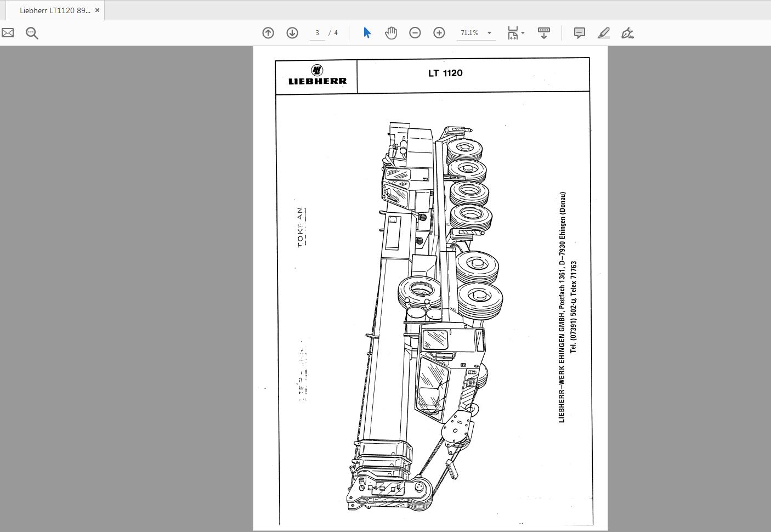Zoom out using the minus icon

415,33
